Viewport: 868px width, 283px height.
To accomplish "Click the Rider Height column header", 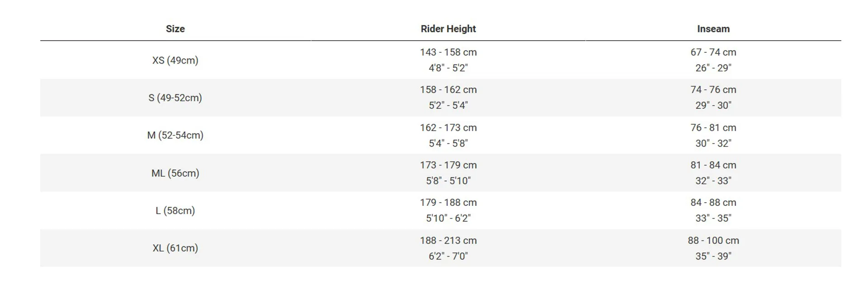I will point(448,29).
